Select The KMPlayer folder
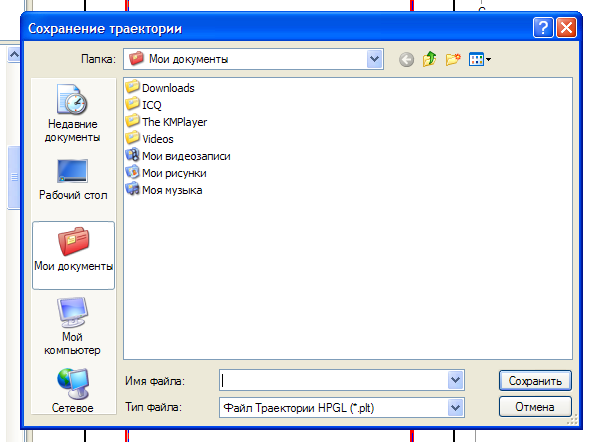The height and width of the screenshot is (442, 594). pos(166,122)
